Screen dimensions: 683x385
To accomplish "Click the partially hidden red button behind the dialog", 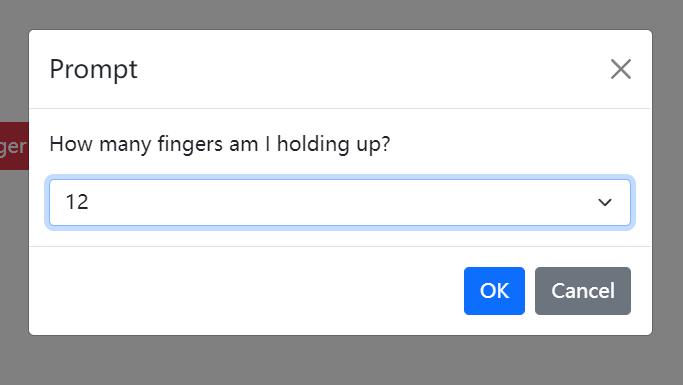I will tap(14, 146).
